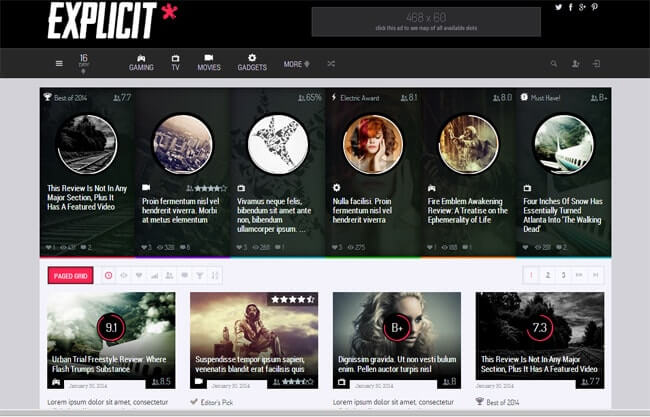
Task: Sort grid by most viewed eye icon
Action: [x=124, y=275]
